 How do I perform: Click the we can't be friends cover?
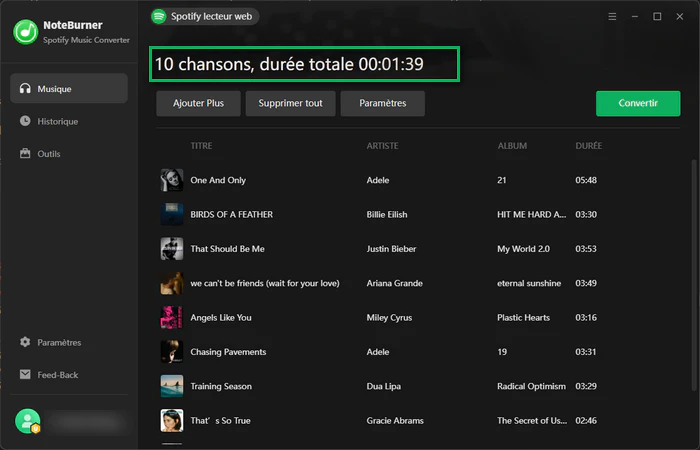click(x=172, y=283)
